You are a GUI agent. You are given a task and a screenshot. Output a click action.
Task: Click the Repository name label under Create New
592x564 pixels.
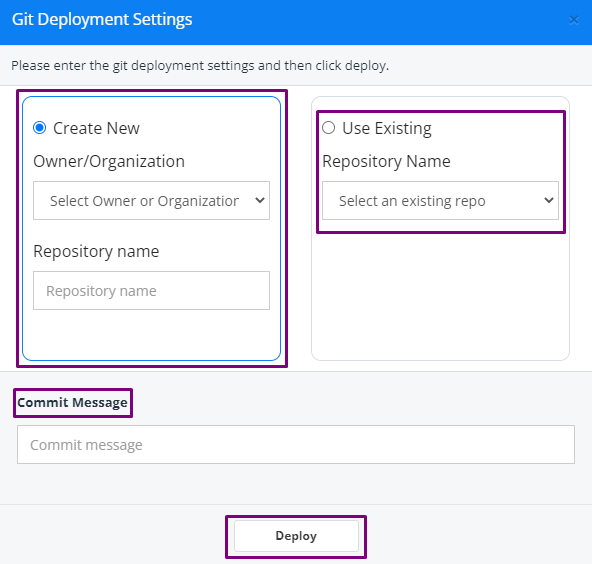(x=96, y=251)
